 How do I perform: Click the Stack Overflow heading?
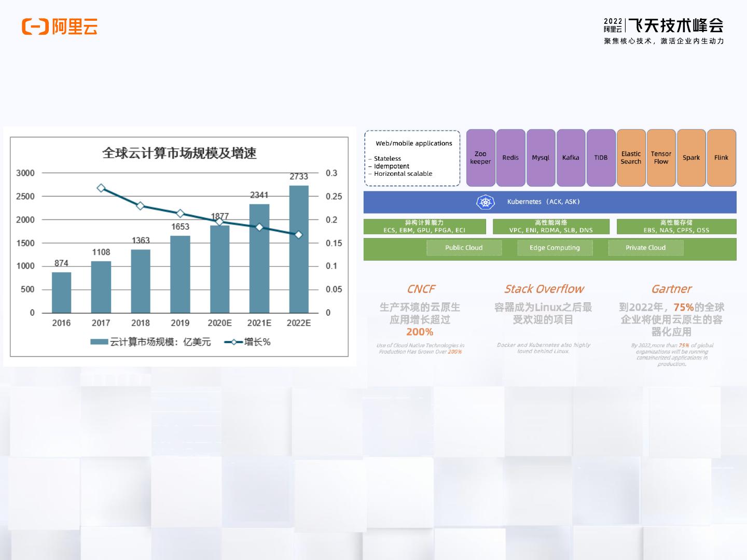tap(544, 289)
